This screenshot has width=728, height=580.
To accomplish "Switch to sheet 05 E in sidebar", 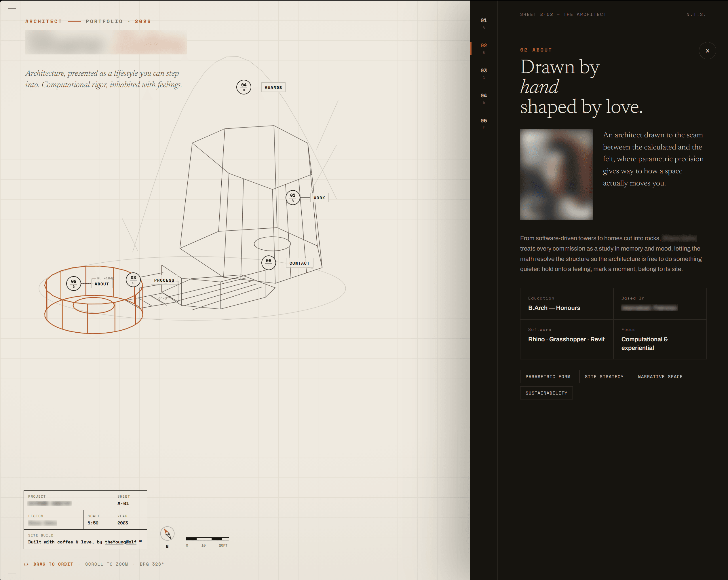I will pyautogui.click(x=484, y=124).
